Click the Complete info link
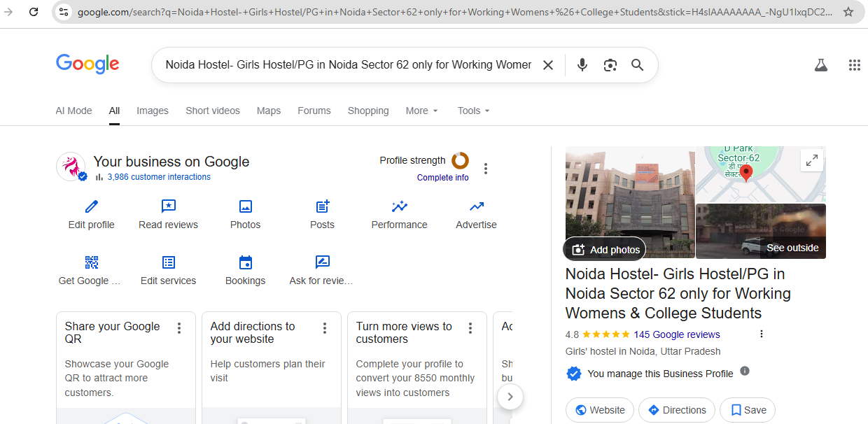This screenshot has height=424, width=868. pos(442,178)
